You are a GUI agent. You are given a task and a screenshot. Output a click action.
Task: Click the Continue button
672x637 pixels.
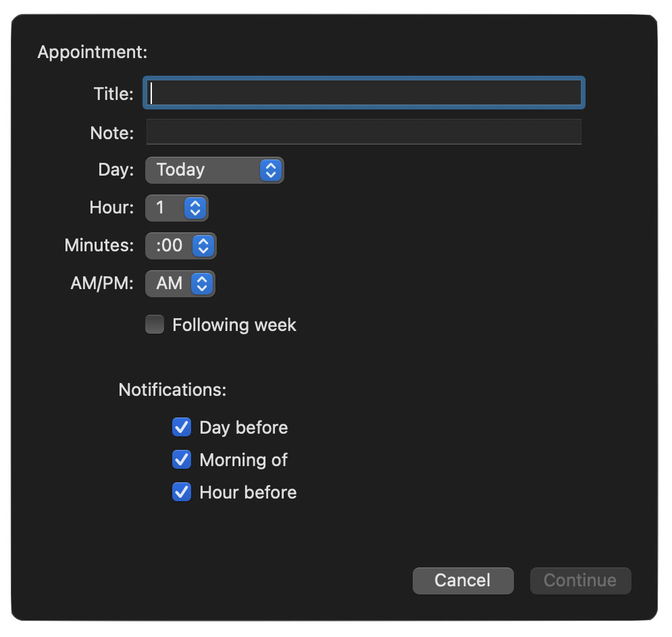click(580, 580)
